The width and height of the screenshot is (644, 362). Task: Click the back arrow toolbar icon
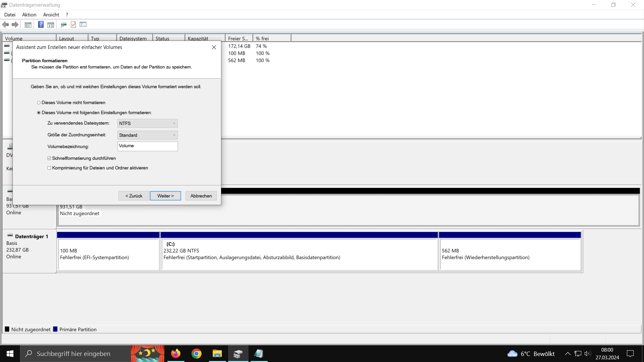(5, 24)
